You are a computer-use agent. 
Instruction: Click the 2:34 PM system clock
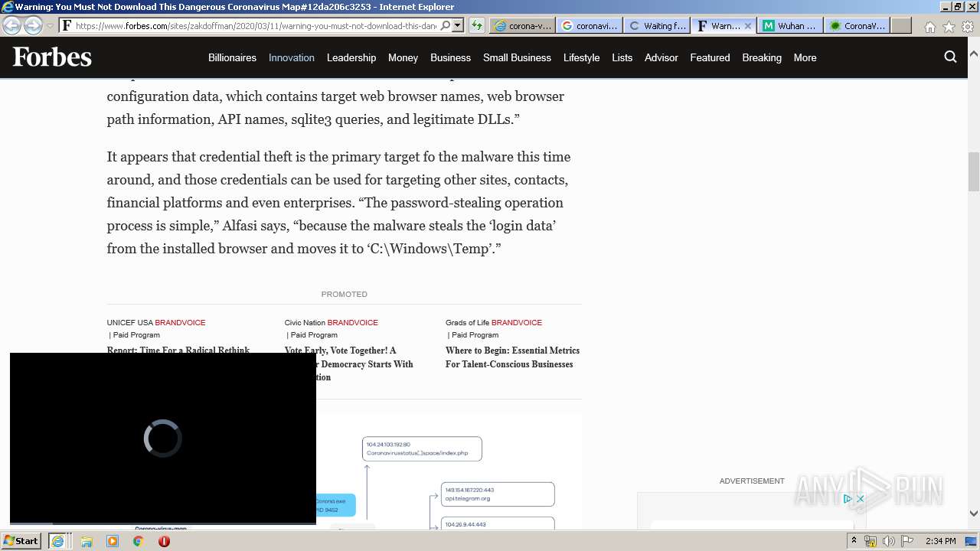940,541
